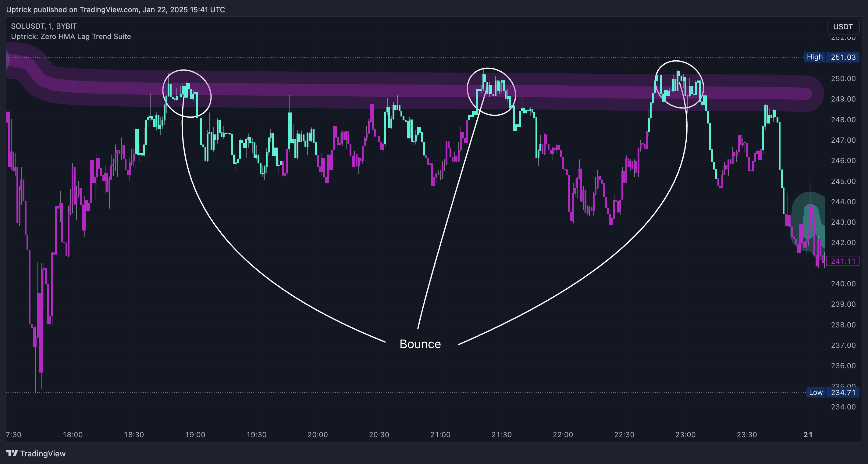Click the 239.00 price axis tick

click(x=843, y=304)
